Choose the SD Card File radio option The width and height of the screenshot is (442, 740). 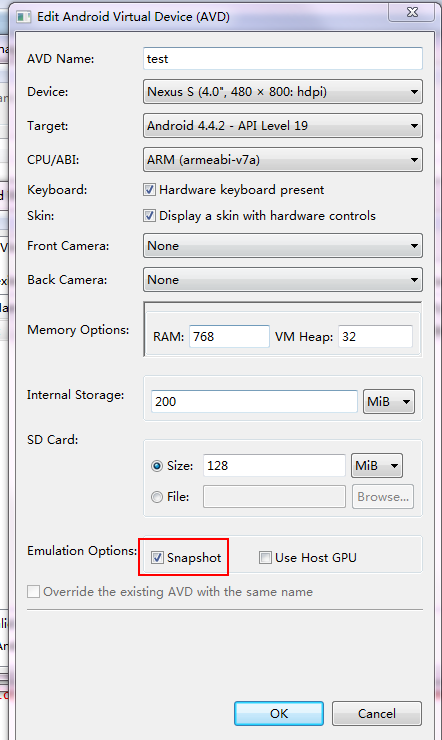tap(157, 497)
